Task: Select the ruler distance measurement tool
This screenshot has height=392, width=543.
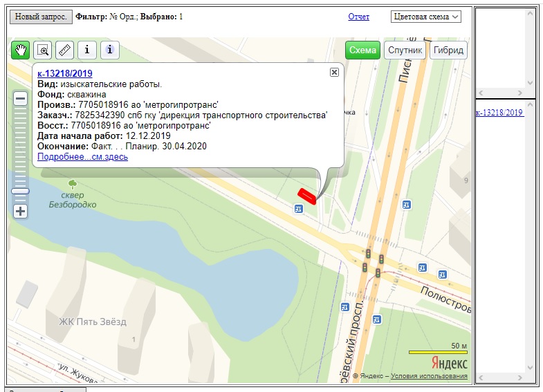Action: [64, 50]
